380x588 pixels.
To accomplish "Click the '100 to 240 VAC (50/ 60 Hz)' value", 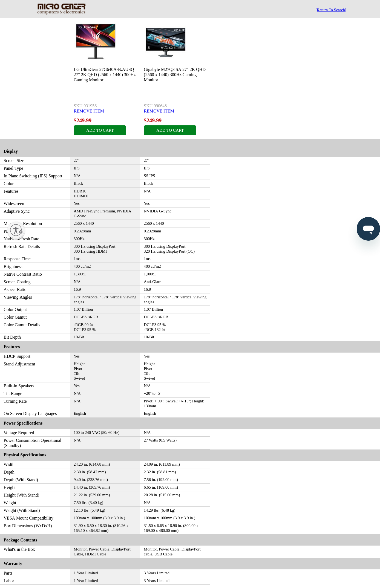I will click(97, 433).
